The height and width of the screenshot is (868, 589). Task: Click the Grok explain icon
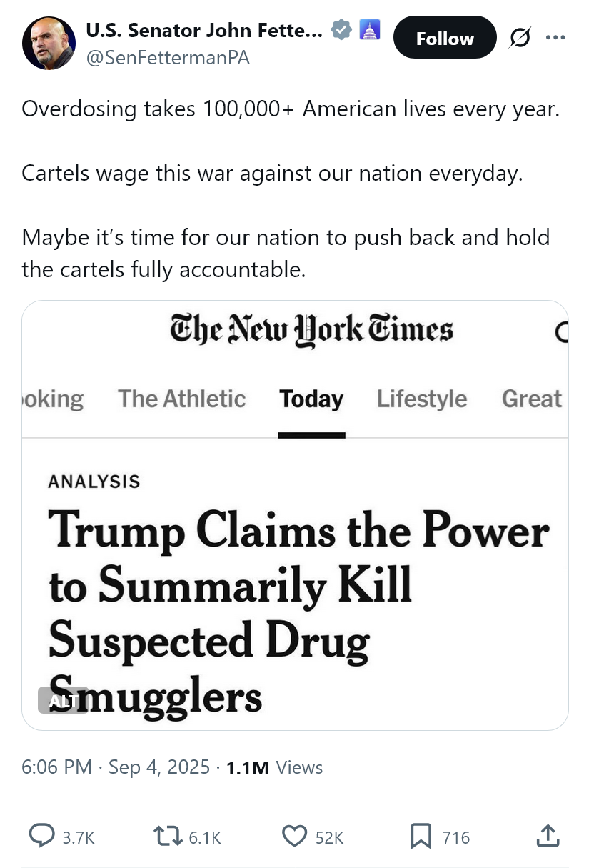(520, 38)
